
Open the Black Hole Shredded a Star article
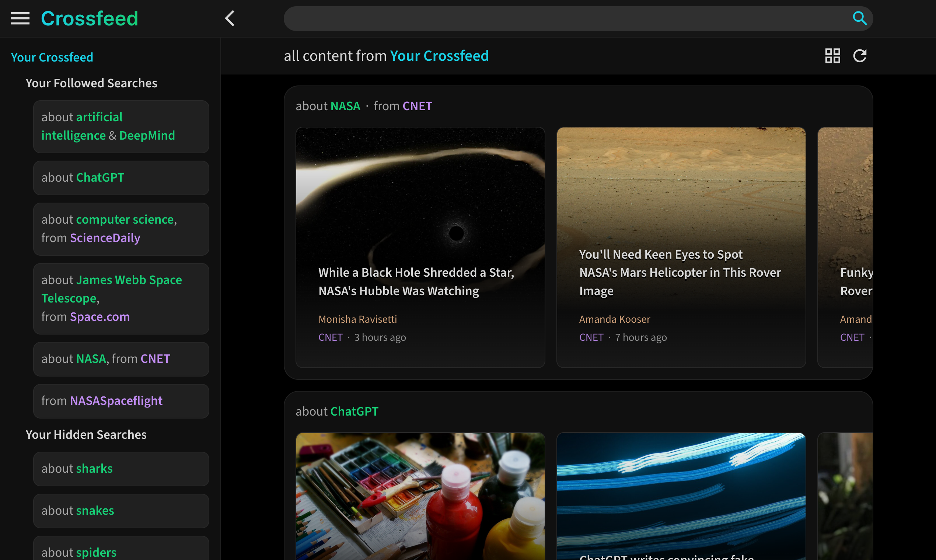[416, 281]
